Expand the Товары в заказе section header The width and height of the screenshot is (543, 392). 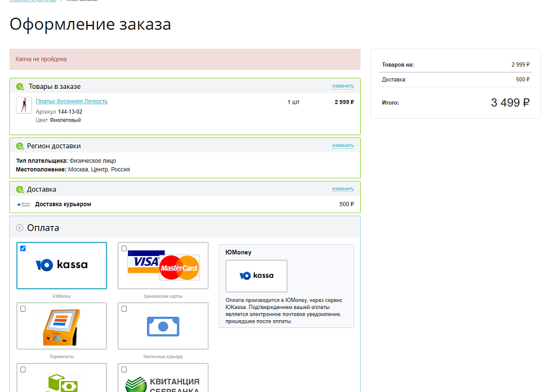click(56, 86)
